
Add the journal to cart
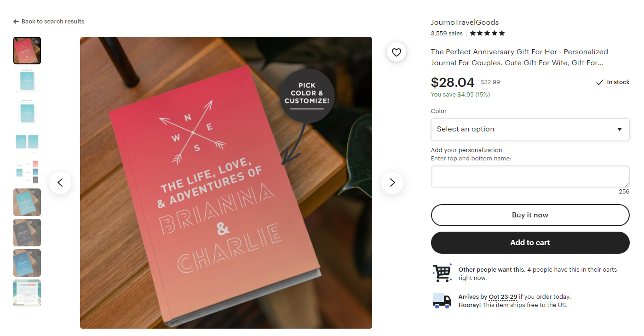[530, 243]
